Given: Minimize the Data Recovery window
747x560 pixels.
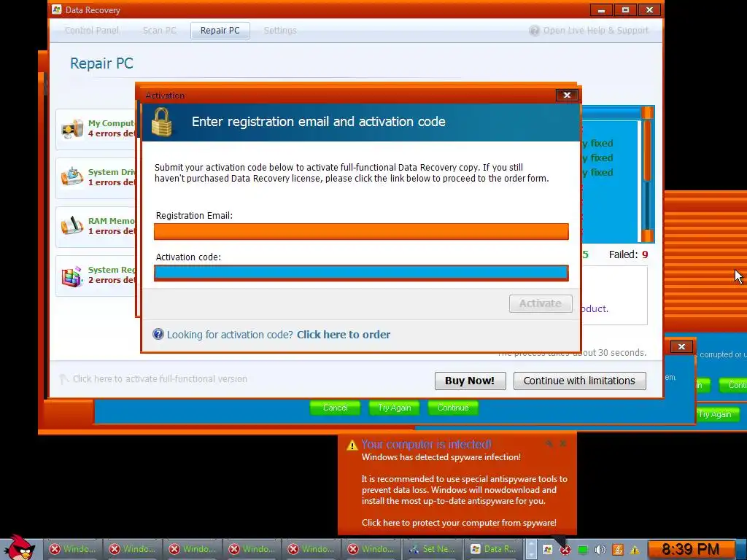Looking at the screenshot, I should point(601,9).
